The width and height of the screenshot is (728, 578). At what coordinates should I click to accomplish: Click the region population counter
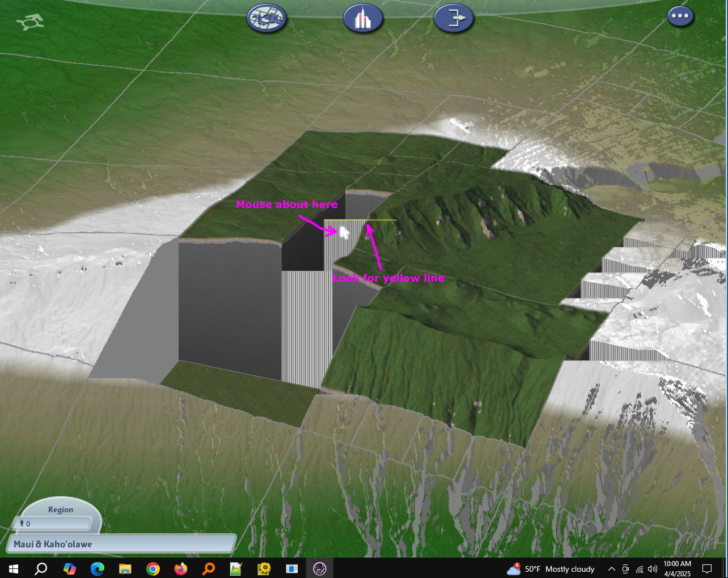(52, 524)
